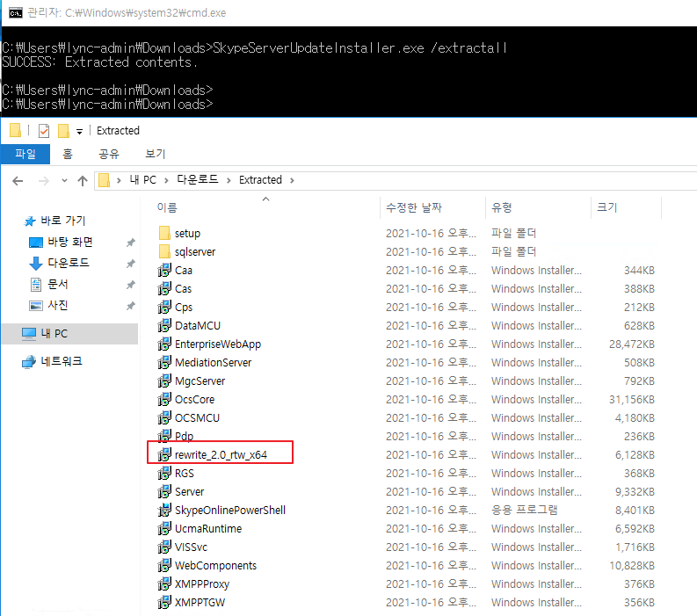Select the file named Pdp

click(184, 437)
